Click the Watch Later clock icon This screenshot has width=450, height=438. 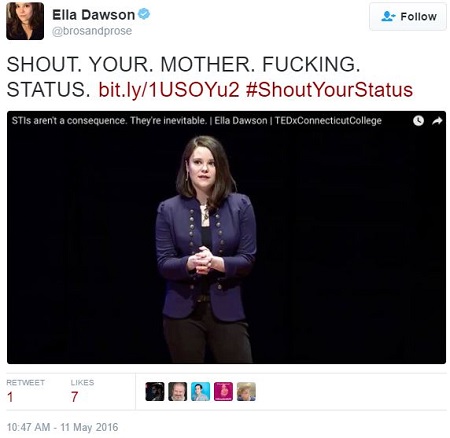(418, 121)
